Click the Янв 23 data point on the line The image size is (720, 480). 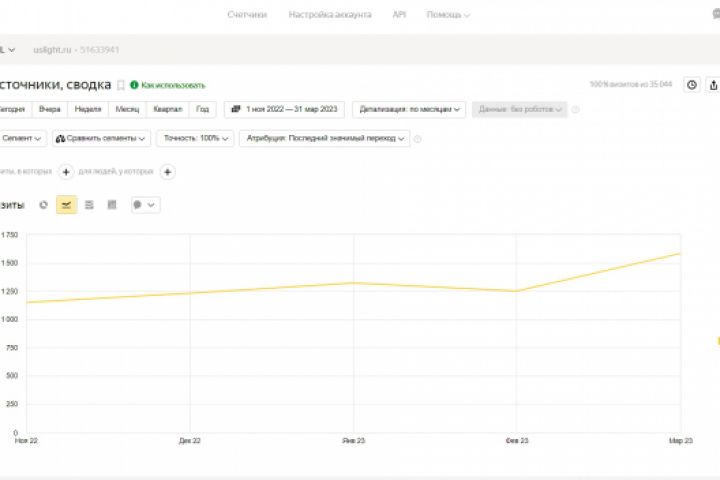tap(354, 283)
